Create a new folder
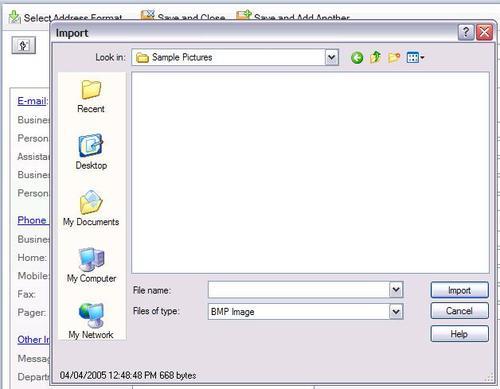500x389 pixels. point(394,58)
